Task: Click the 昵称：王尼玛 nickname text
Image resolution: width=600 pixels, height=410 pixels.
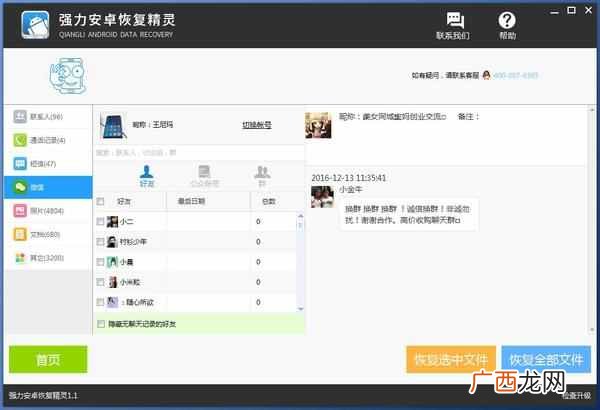Action: (153, 124)
